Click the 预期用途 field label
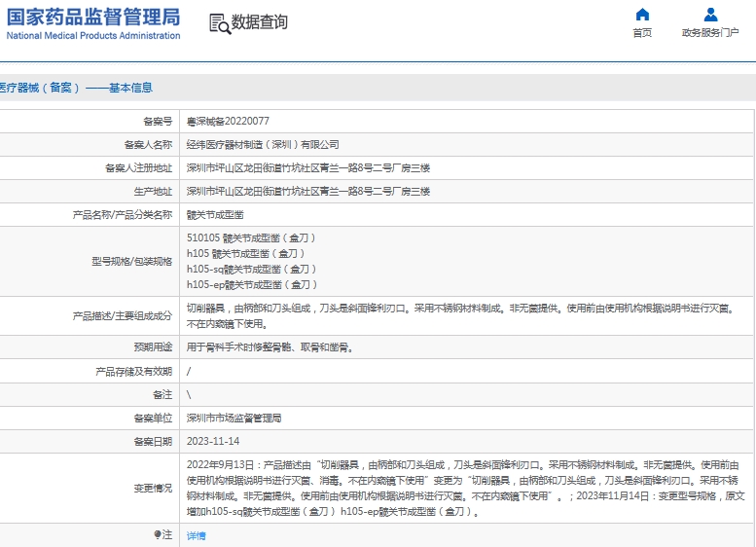 tap(153, 346)
